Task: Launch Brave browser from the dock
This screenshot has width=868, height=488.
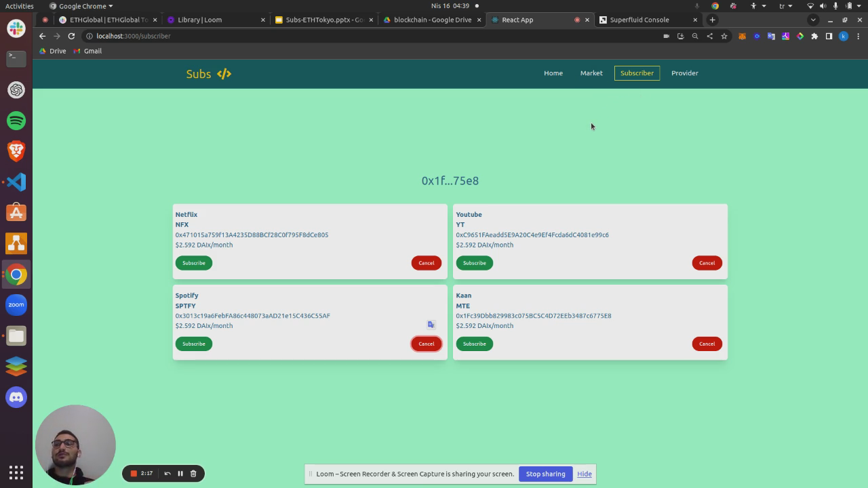Action: point(16,151)
